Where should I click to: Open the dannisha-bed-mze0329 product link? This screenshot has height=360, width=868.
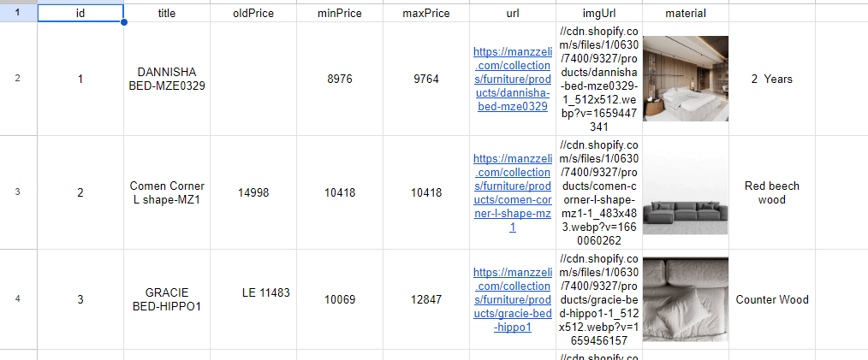point(512,79)
